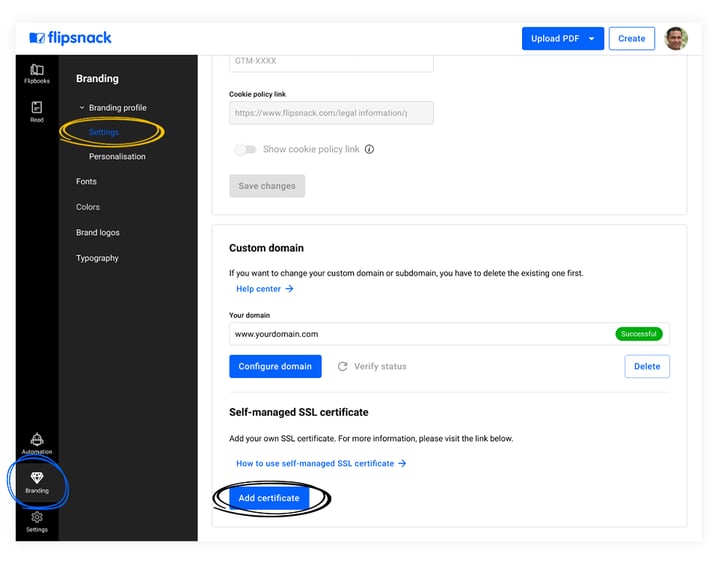Image resolution: width=718 pixels, height=563 pixels.
Task: Click the Successful status badge
Action: tap(639, 334)
